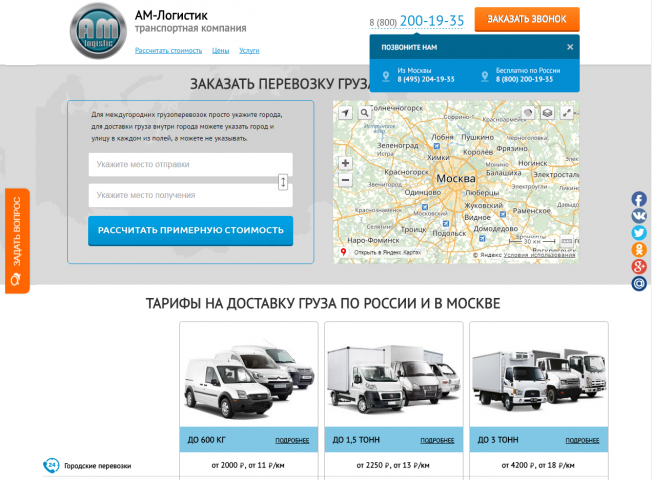652x480 pixels.
Task: Focus the Укажите место отправки field
Action: pos(190,164)
